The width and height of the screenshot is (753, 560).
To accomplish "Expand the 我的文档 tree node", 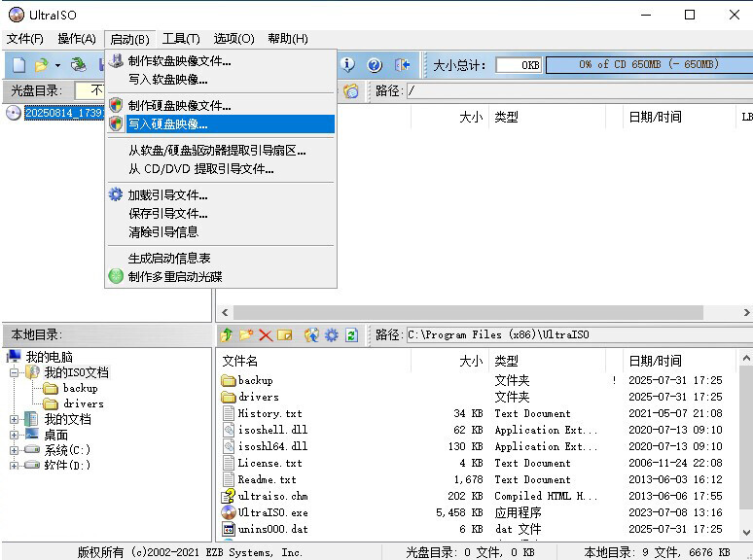I will tap(14, 419).
